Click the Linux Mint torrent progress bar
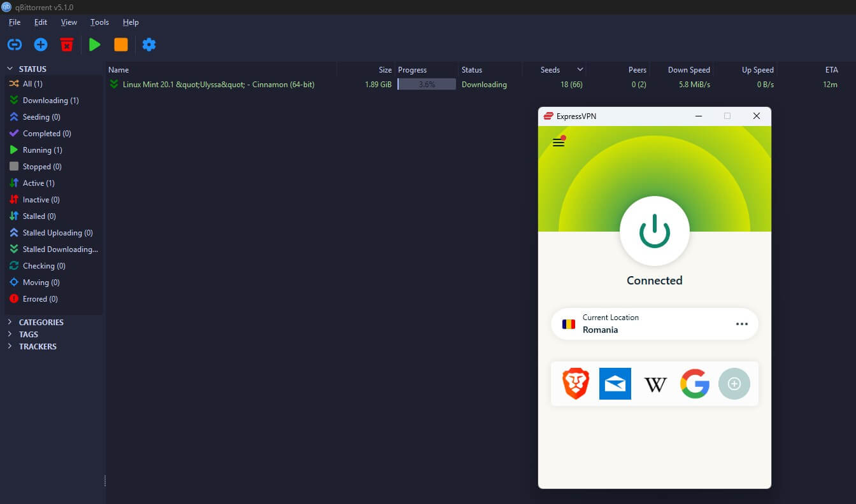Screen dimensions: 856x504 426,84
